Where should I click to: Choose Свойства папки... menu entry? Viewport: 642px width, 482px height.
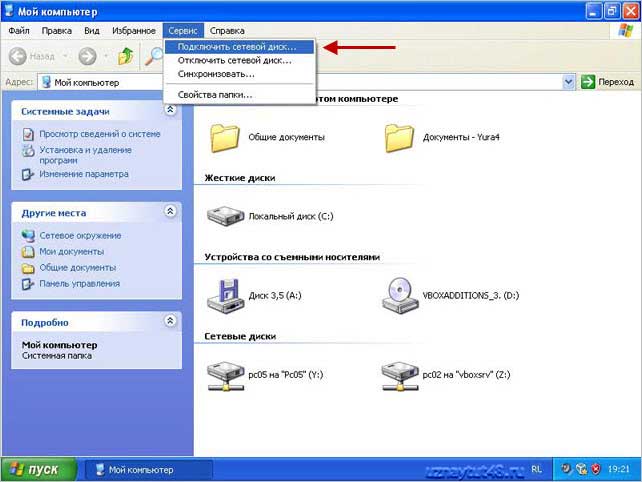[x=240, y=95]
